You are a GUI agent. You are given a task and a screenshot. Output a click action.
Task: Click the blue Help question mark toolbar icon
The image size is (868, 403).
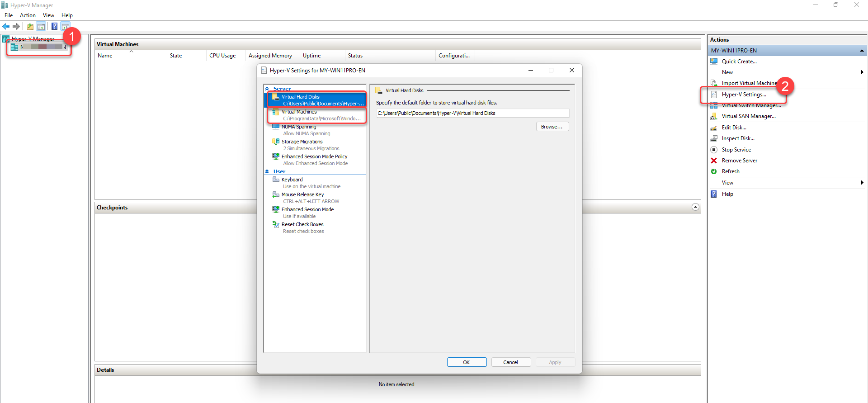(54, 26)
